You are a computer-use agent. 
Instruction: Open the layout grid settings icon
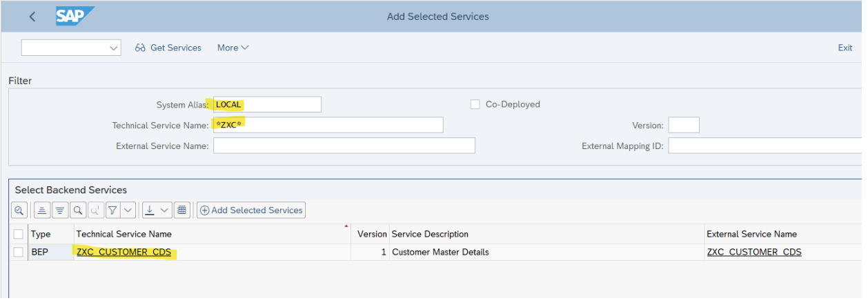[x=182, y=210]
